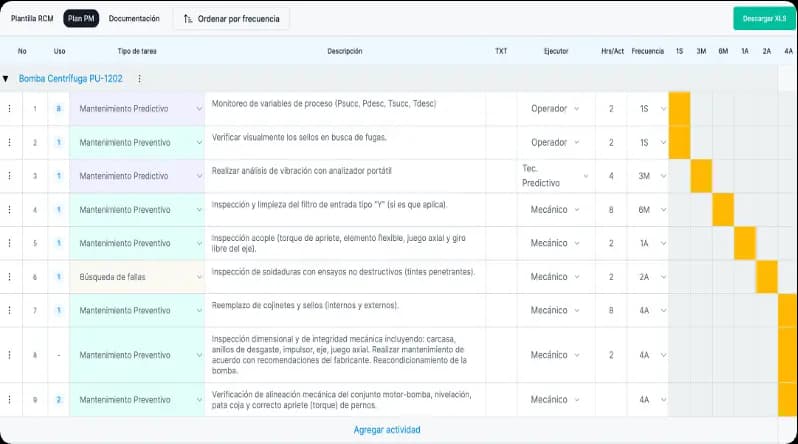Collapse the Bomba Centrífuga PU-1202 group
This screenshot has width=798, height=444.
pos(6,79)
